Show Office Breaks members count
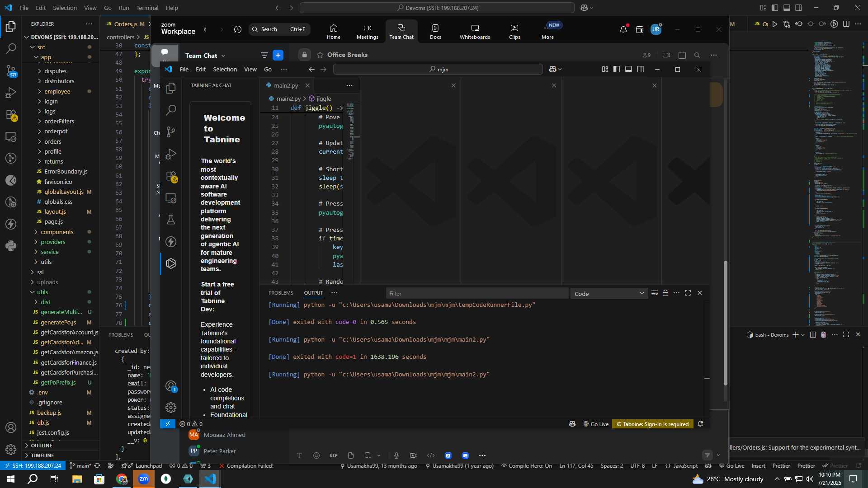The image size is (868, 488). click(x=646, y=55)
